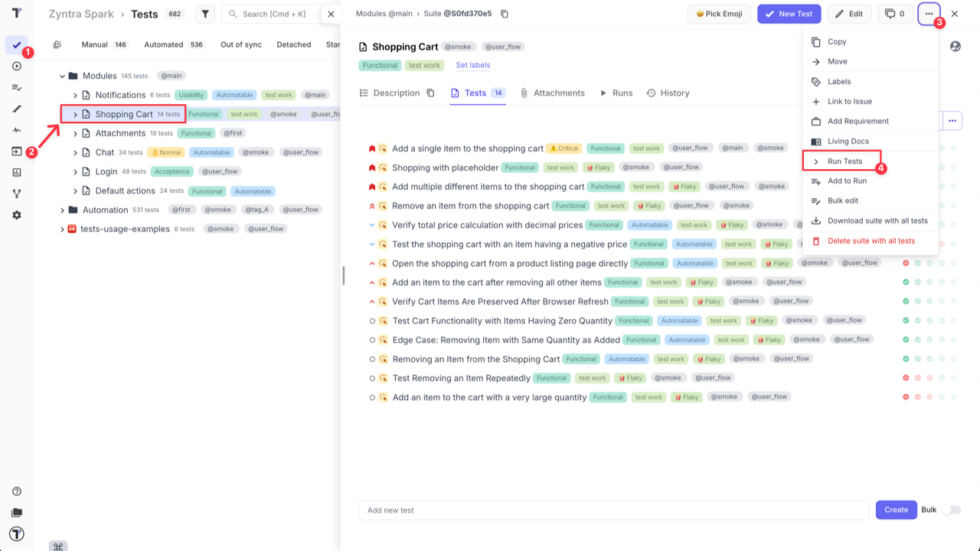Image resolution: width=980 pixels, height=551 pixels.
Task: Open the user avatar in the suite header
Action: (955, 47)
